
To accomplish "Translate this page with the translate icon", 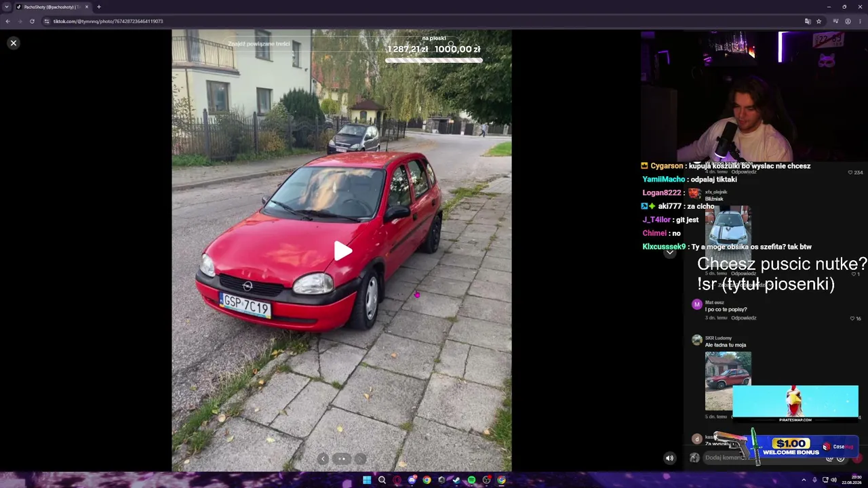I will (x=808, y=21).
